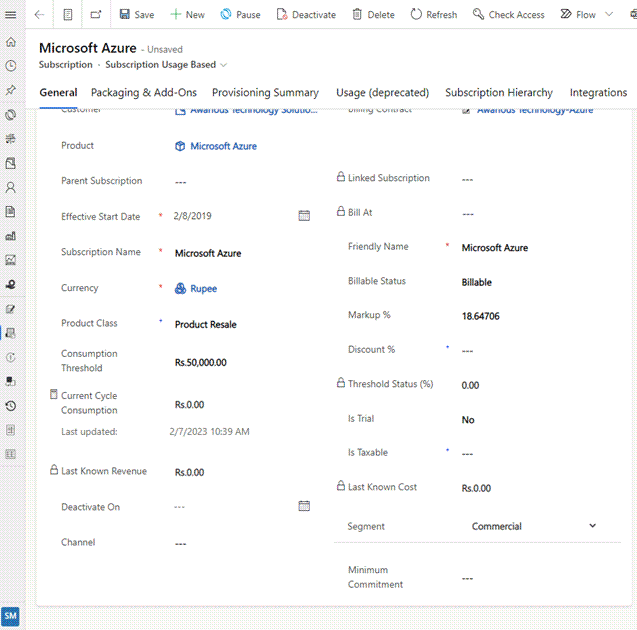Click the Pause command

(x=240, y=15)
